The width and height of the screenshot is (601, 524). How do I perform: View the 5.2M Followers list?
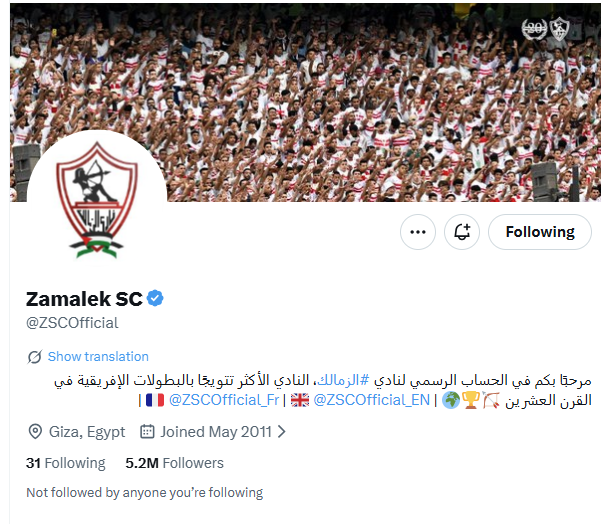174,463
